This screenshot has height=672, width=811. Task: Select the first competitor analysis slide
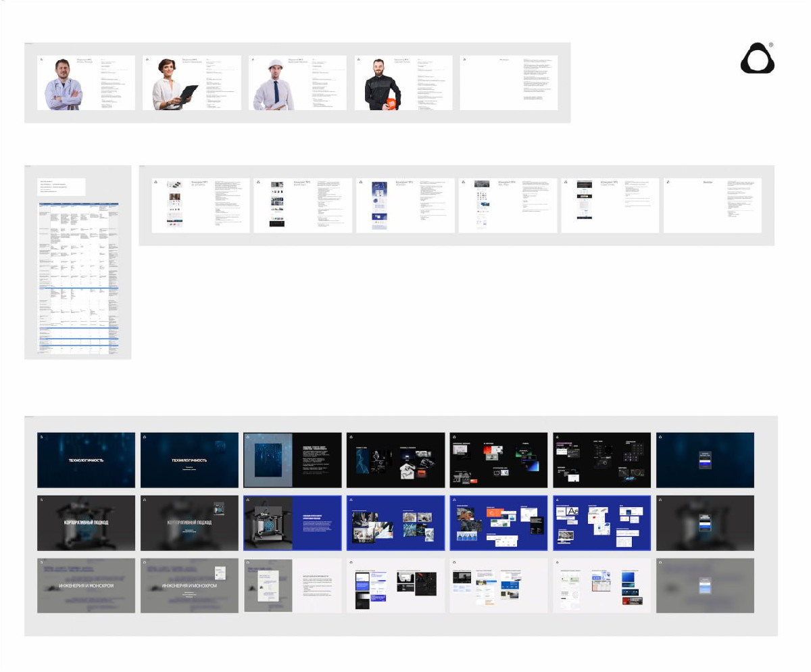tap(201, 206)
